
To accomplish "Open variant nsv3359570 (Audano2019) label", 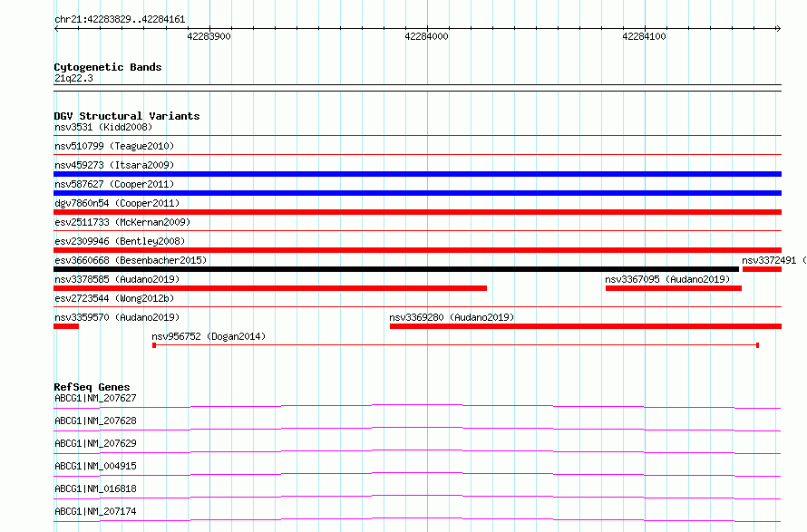I will click(x=117, y=317).
